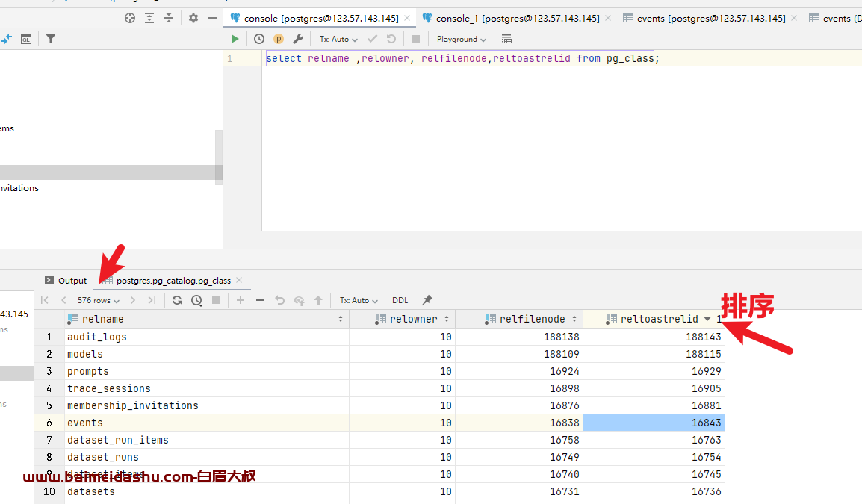This screenshot has height=504, width=862.
Task: Go to next page of results
Action: coord(133,300)
